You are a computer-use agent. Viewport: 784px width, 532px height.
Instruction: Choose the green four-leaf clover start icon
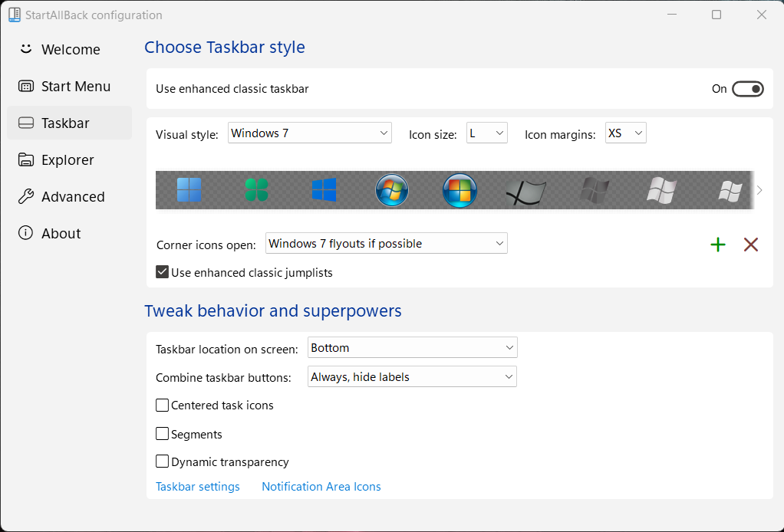coord(256,190)
